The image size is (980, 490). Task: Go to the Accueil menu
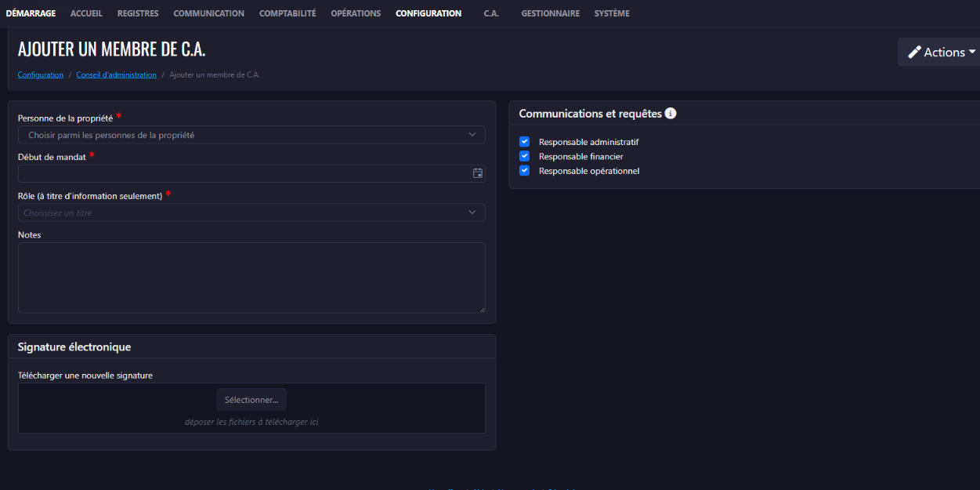86,13
